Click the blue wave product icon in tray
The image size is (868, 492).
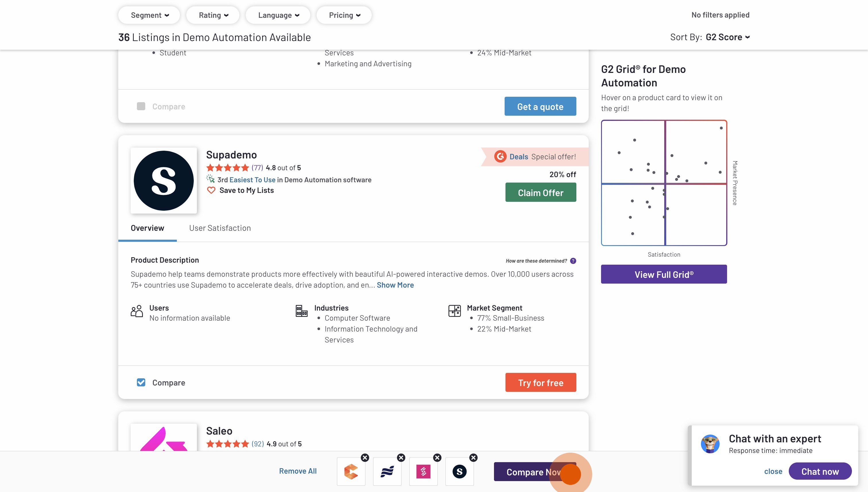[x=387, y=471]
